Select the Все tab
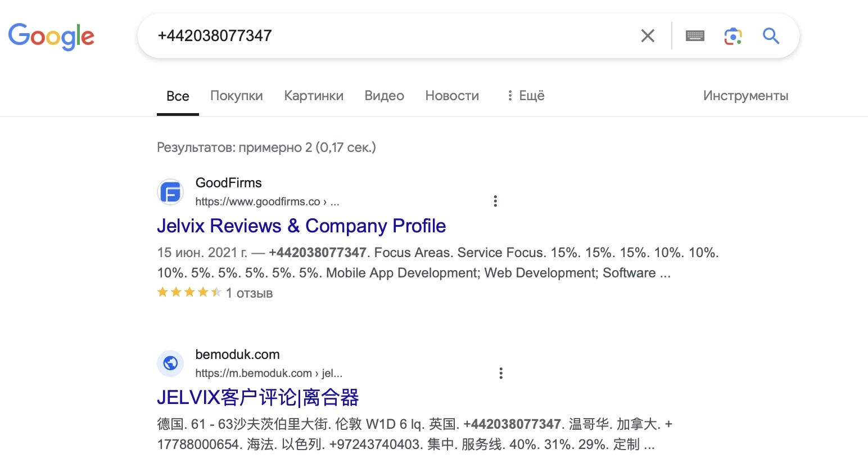 (178, 96)
